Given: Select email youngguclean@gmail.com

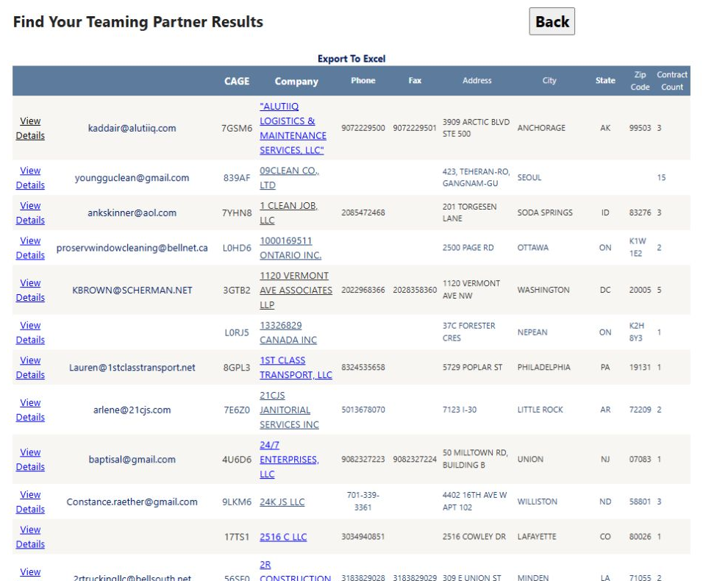Looking at the screenshot, I should (132, 177).
